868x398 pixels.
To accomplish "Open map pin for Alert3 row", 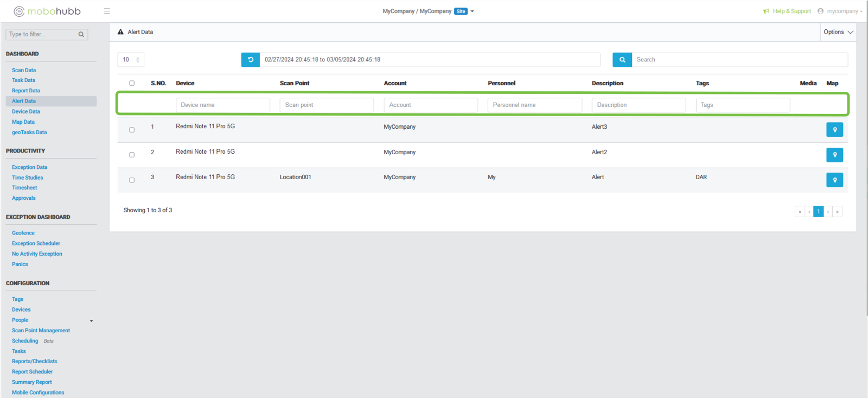I will [834, 130].
